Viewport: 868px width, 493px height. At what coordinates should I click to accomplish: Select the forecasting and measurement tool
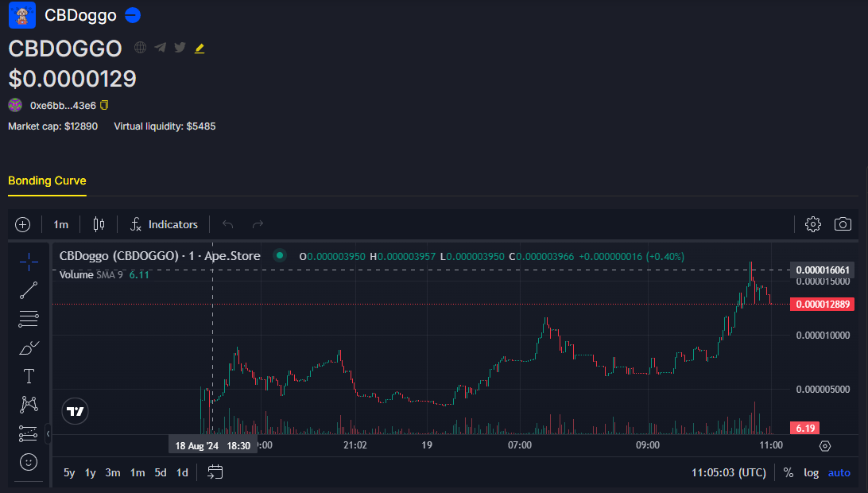click(x=29, y=433)
